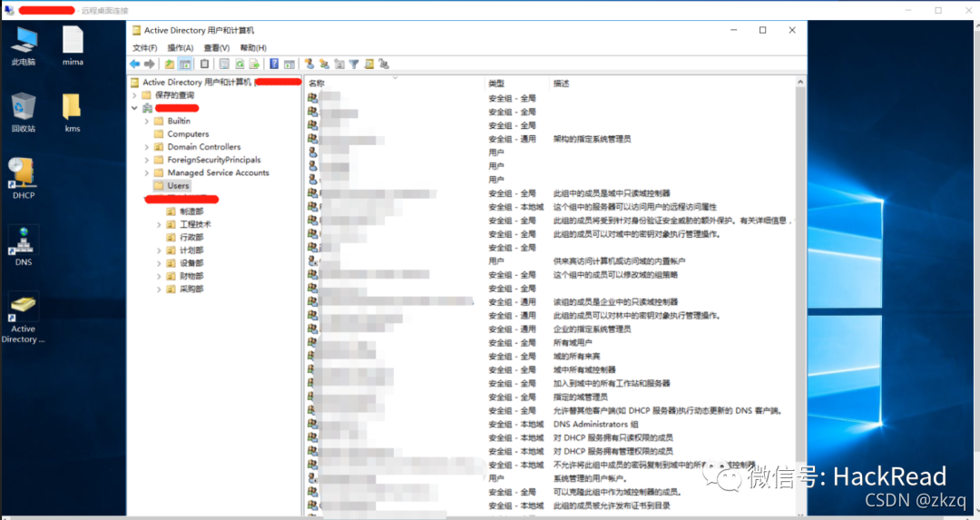Expand the 财物部 OU arrow

(x=159, y=276)
